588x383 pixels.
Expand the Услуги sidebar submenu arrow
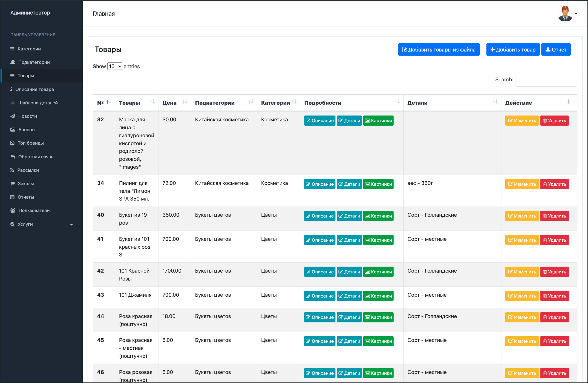(x=71, y=225)
